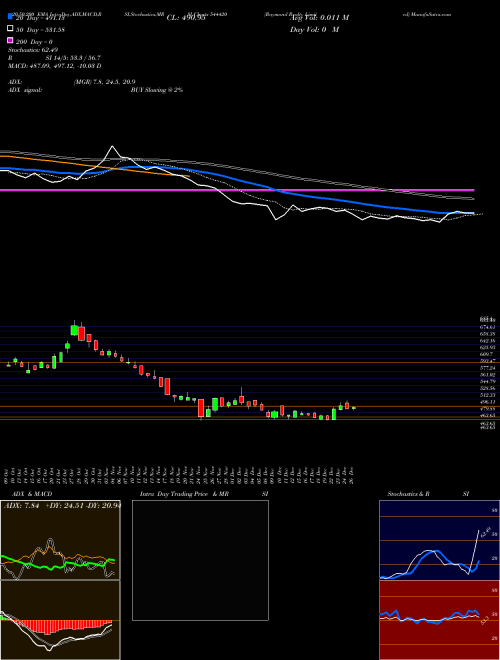Click the tallest green candle at the price peak

point(74,330)
